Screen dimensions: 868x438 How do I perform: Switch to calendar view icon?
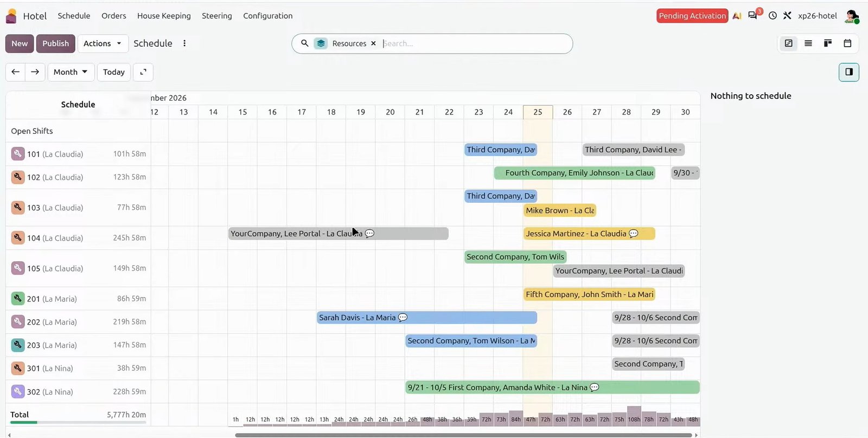click(x=847, y=43)
